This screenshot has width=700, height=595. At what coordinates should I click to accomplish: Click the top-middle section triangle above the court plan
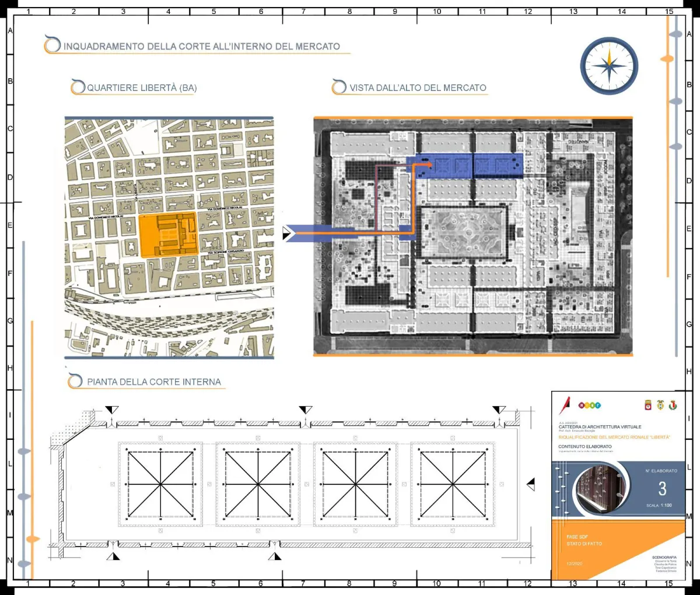pyautogui.click(x=305, y=411)
